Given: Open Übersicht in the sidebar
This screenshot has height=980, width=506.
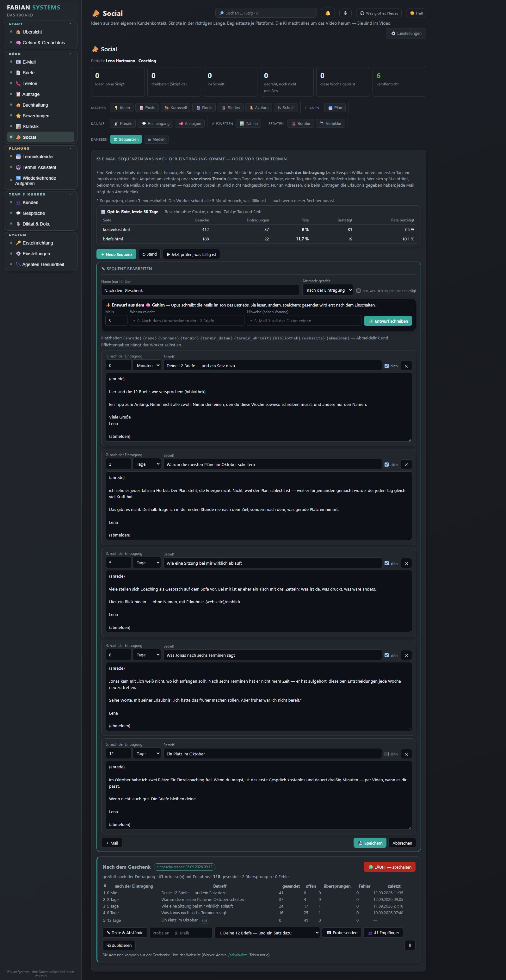Looking at the screenshot, I should (x=41, y=32).
